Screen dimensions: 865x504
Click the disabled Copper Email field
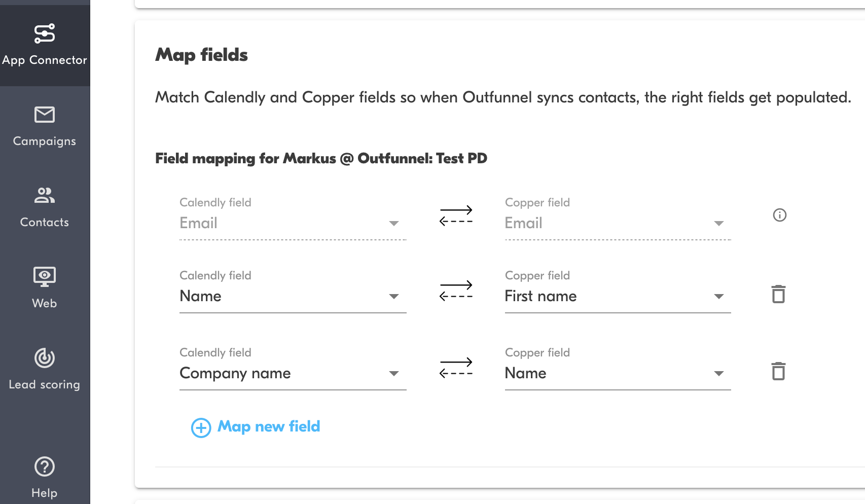pos(618,223)
